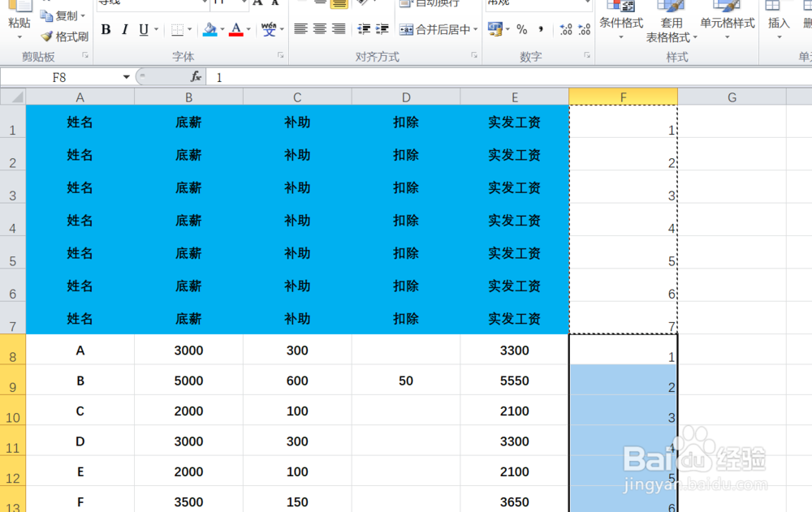Toggle Italic formatting
Viewport: 812px width, 512px height.
pyautogui.click(x=124, y=28)
